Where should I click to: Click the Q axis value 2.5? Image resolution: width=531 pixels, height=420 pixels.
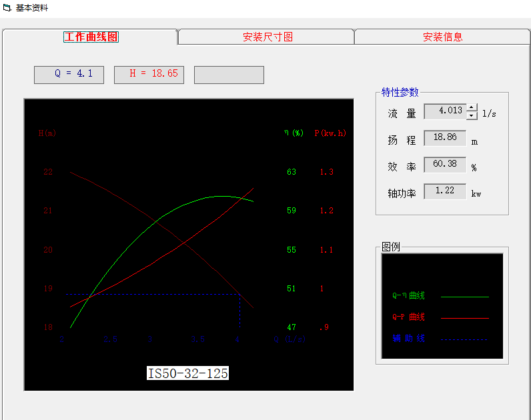(x=110, y=339)
